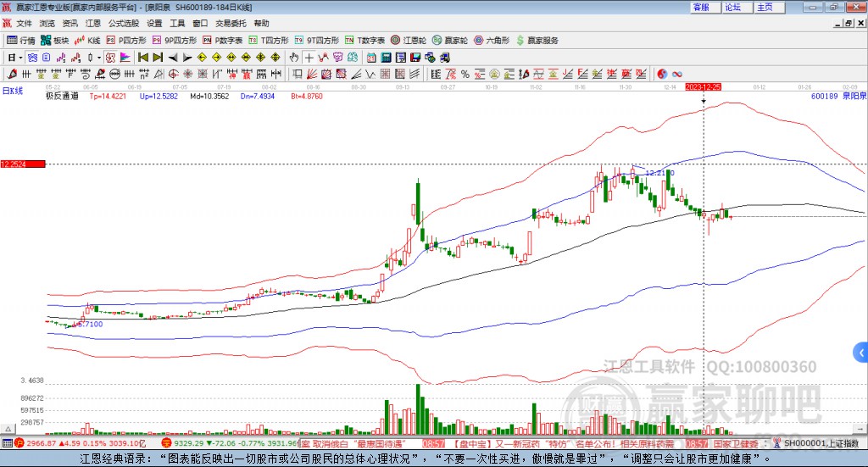Open the 江恩 menu
This screenshot has width=868, height=467.
tap(93, 23)
